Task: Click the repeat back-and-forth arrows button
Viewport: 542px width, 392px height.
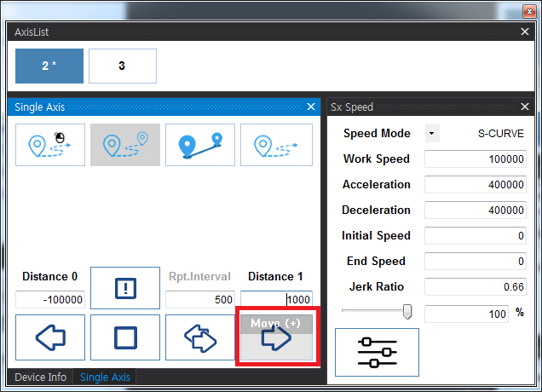Action: pyautogui.click(x=200, y=337)
